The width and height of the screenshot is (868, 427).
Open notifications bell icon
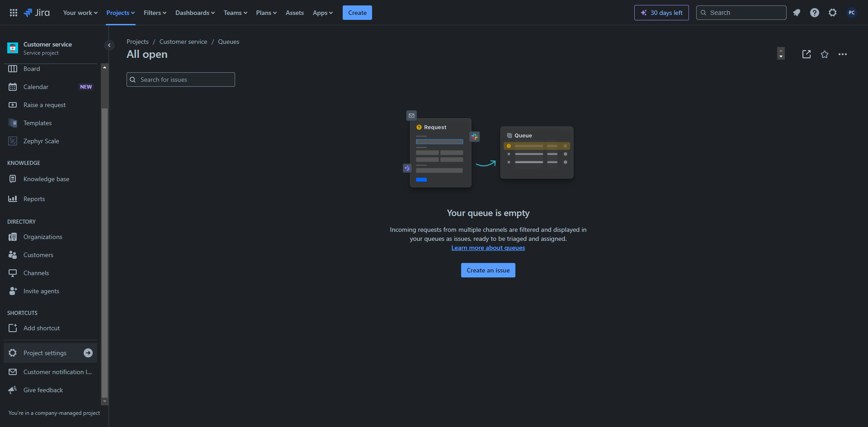797,13
